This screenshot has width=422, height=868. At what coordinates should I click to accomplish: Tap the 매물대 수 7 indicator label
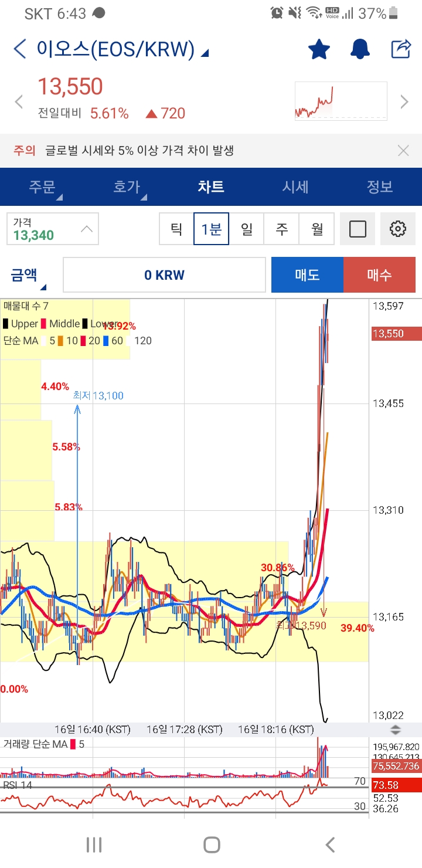pos(26,306)
